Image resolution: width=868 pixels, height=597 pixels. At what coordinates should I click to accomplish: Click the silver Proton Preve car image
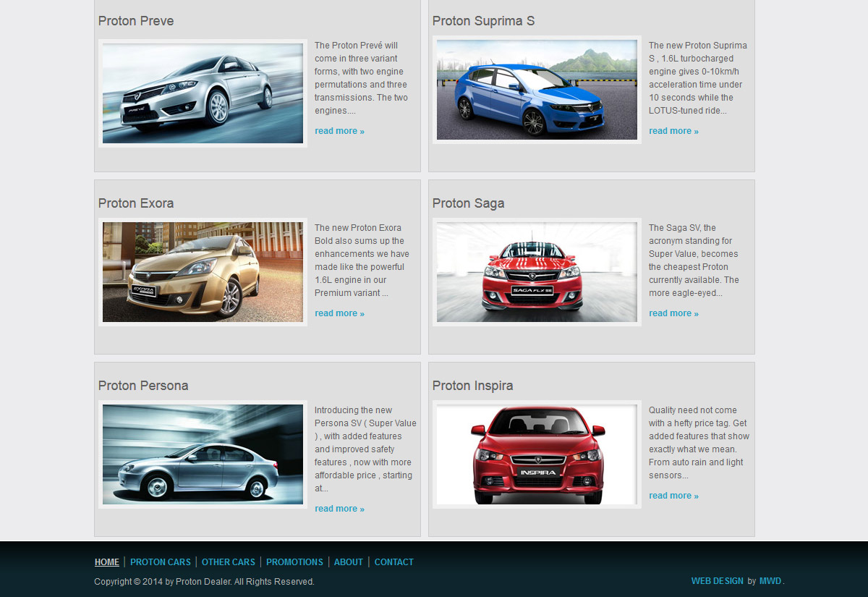click(x=203, y=93)
